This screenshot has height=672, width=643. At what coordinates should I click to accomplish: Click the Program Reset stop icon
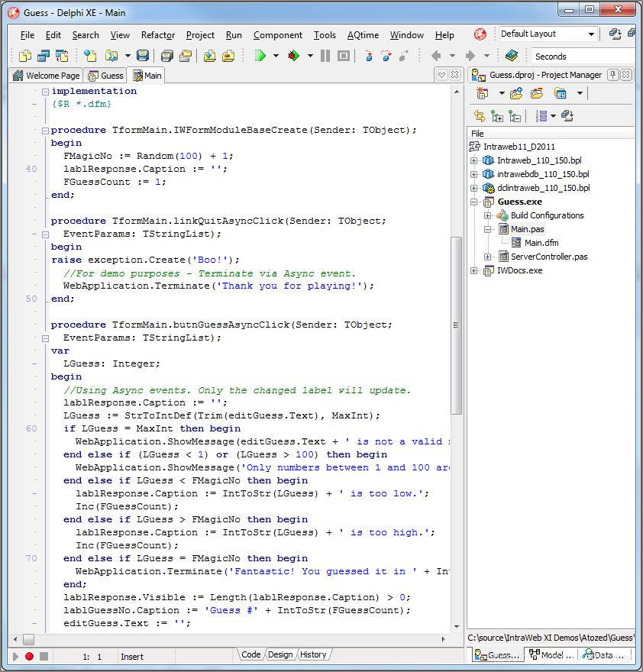(344, 56)
